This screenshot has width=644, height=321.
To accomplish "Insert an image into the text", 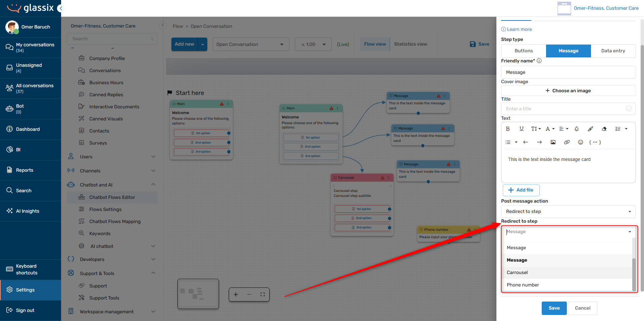I will coord(553,142).
